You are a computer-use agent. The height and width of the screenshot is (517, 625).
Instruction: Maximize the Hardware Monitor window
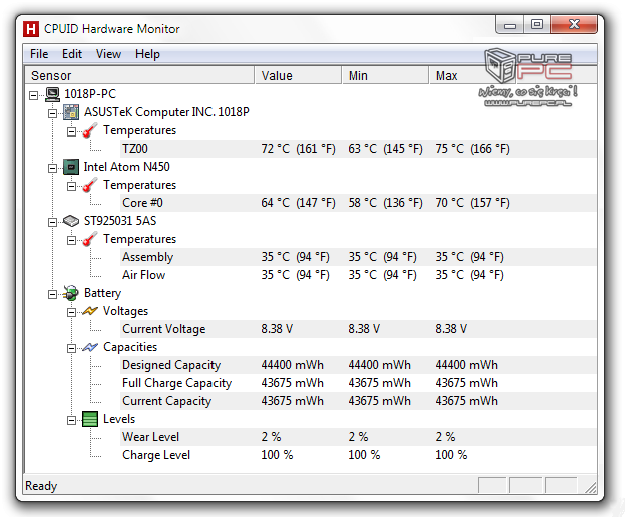(537, 26)
